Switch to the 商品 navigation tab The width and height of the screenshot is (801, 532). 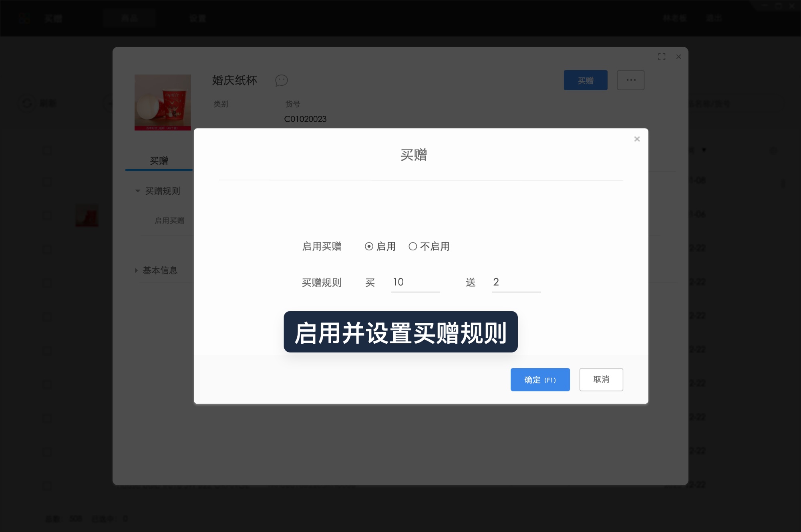coord(129,18)
